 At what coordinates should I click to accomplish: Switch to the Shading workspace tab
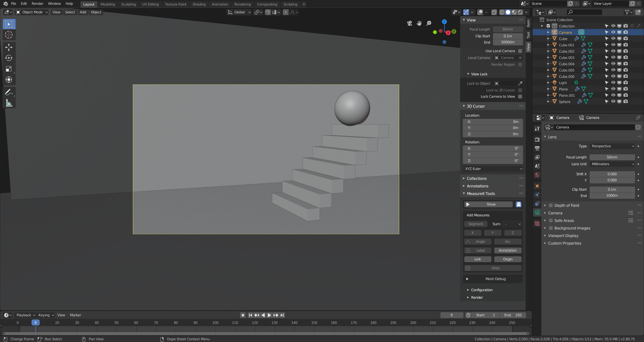point(199,4)
